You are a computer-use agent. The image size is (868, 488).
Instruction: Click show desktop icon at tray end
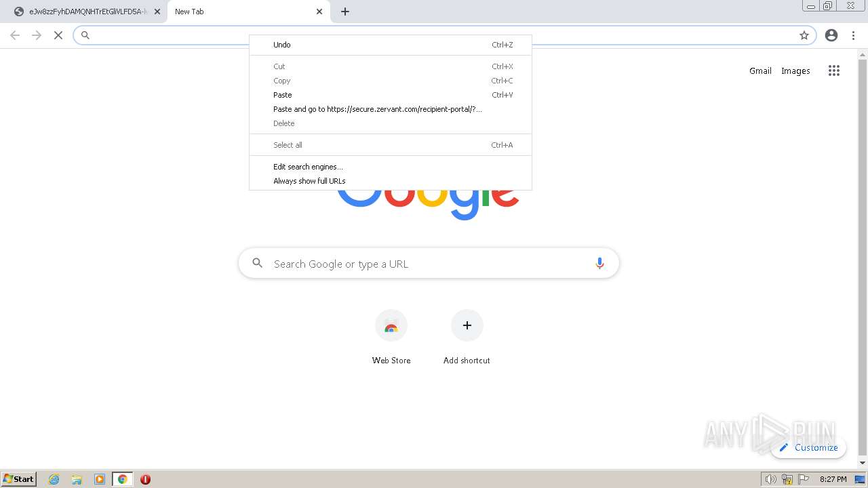point(860,479)
